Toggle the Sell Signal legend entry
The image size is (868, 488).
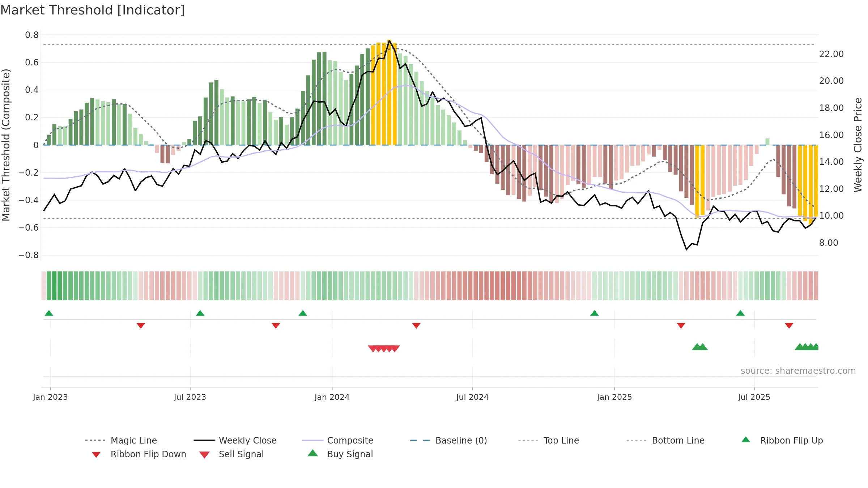click(231, 454)
